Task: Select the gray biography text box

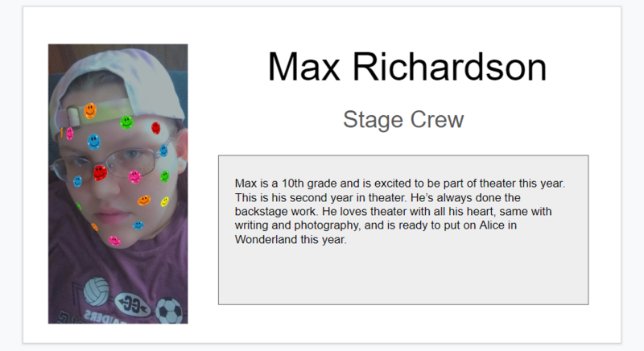Action: 403,230
